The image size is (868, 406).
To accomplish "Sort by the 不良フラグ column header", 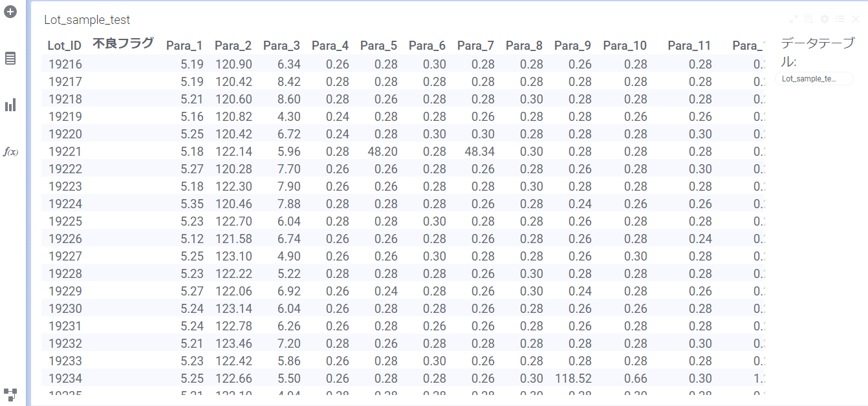I will tap(123, 43).
